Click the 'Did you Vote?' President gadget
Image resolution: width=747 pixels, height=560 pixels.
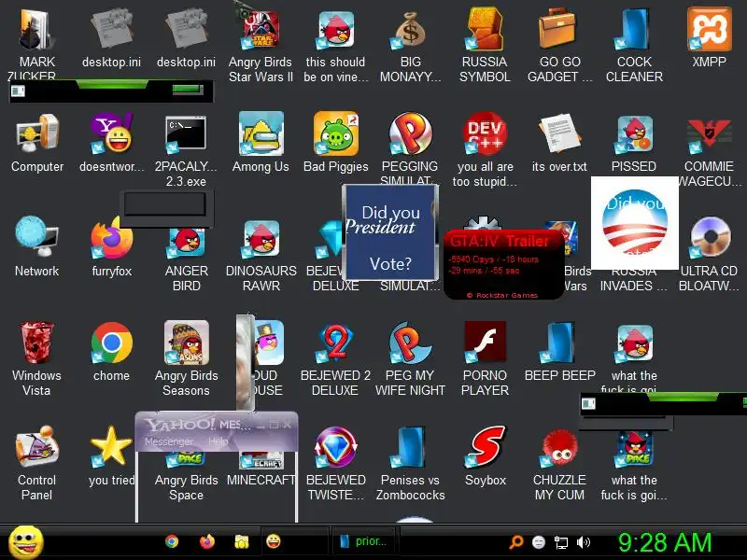click(389, 232)
